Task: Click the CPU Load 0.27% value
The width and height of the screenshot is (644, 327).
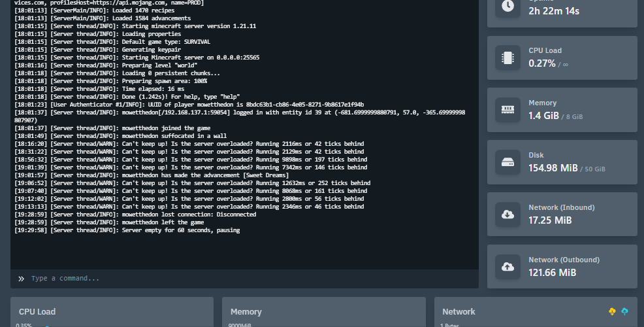Action: coord(542,63)
